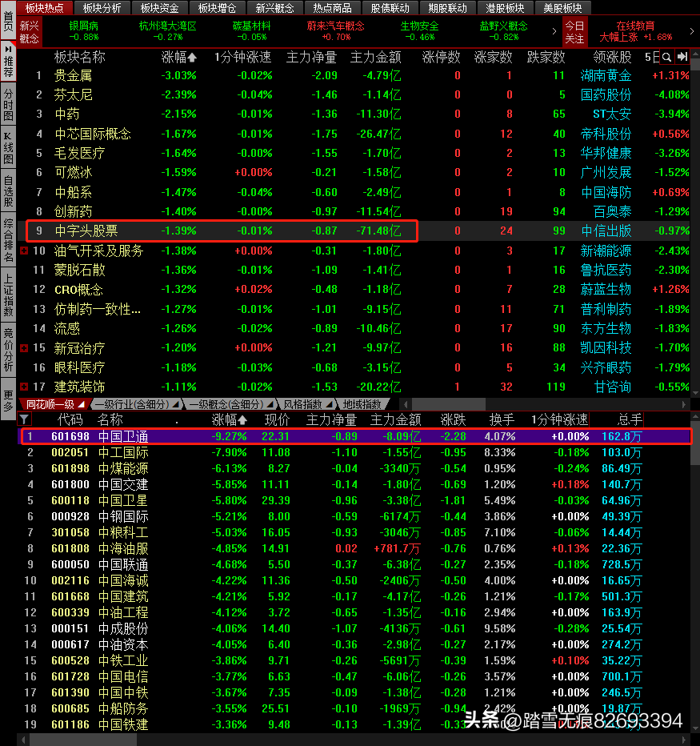This screenshot has width=700, height=746.
Task: Click the jump-to-last-column arrow icon
Action: (682, 57)
